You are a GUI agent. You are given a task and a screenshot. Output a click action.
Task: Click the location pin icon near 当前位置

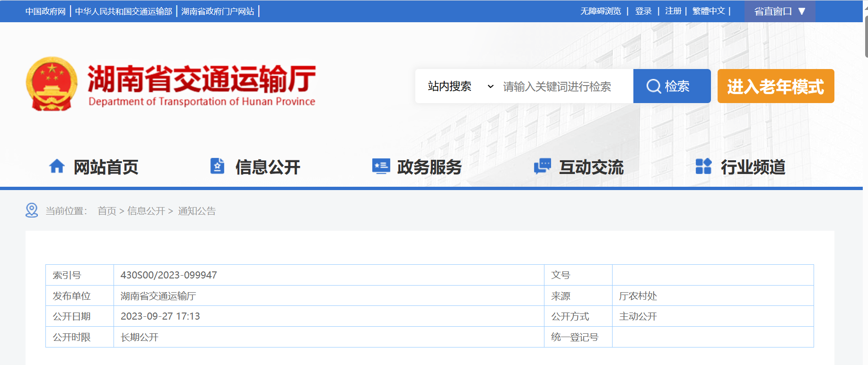click(x=32, y=210)
